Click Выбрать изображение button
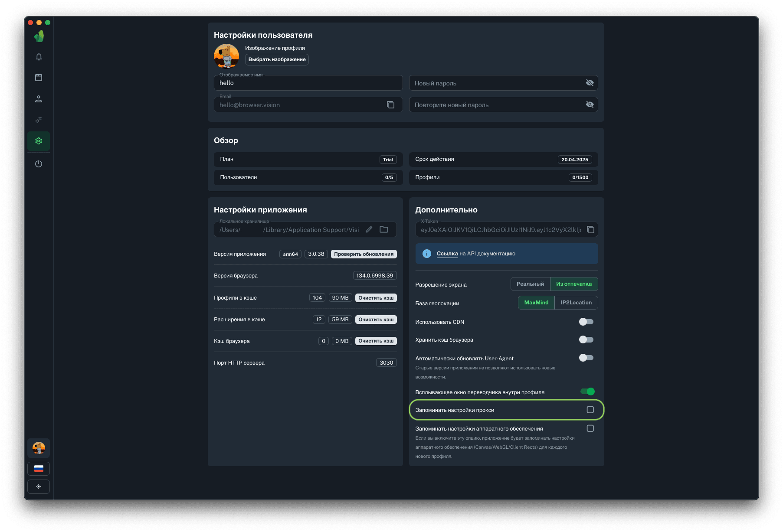 pyautogui.click(x=277, y=59)
